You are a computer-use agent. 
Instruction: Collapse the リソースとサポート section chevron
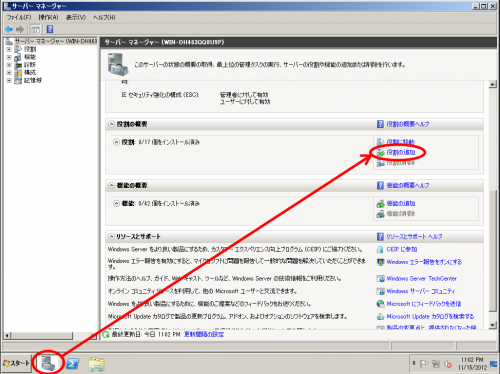[111, 237]
